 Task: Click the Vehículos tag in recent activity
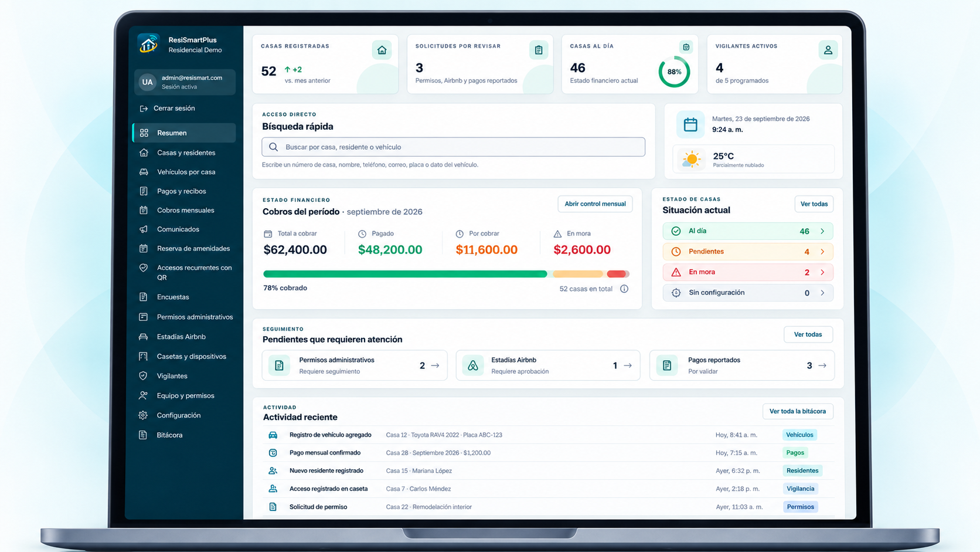(x=799, y=435)
